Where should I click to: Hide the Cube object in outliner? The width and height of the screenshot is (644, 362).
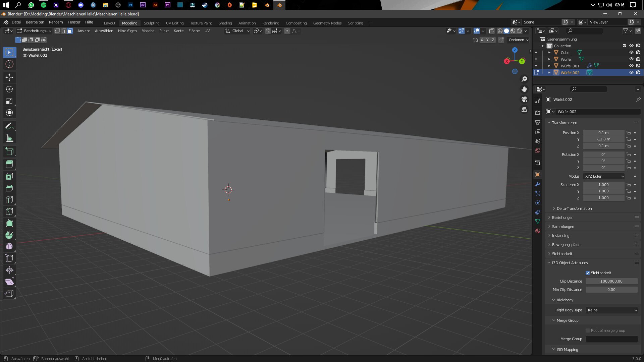pos(631,52)
